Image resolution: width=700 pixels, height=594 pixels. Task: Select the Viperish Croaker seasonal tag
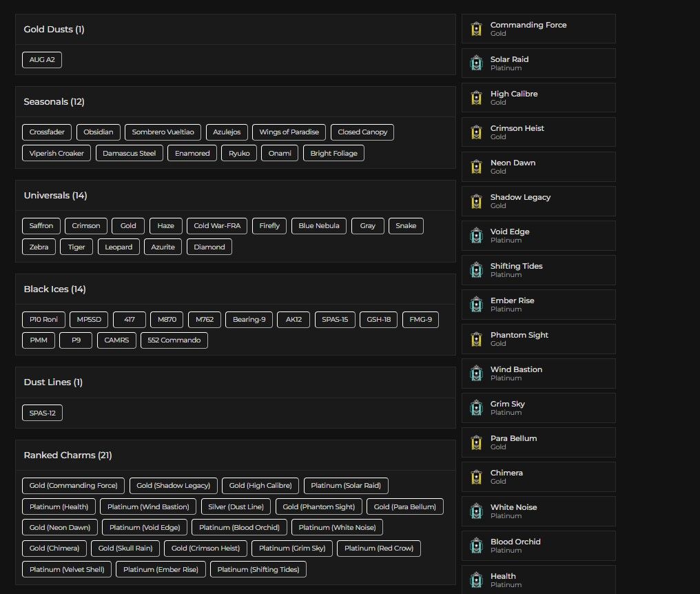click(56, 153)
